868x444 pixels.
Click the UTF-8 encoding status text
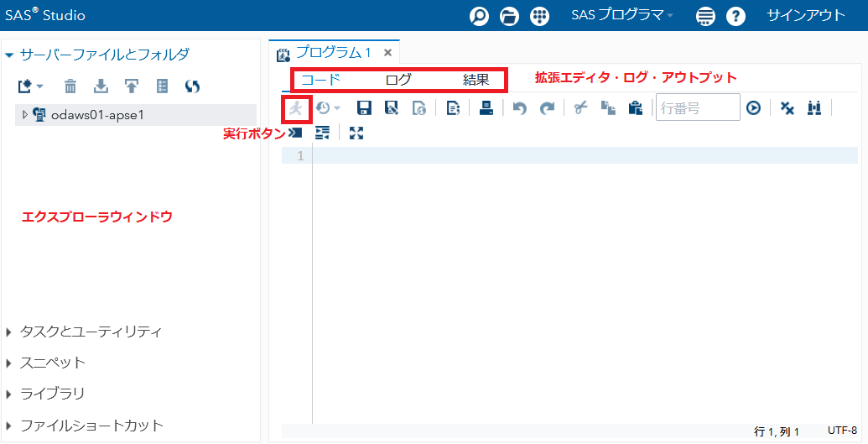[x=843, y=430]
